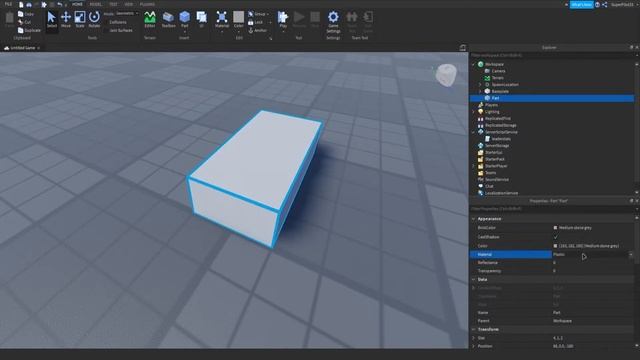Screen dimensions: 640x360
Task: Open the Material value dropdown arrow
Action: tap(631, 254)
